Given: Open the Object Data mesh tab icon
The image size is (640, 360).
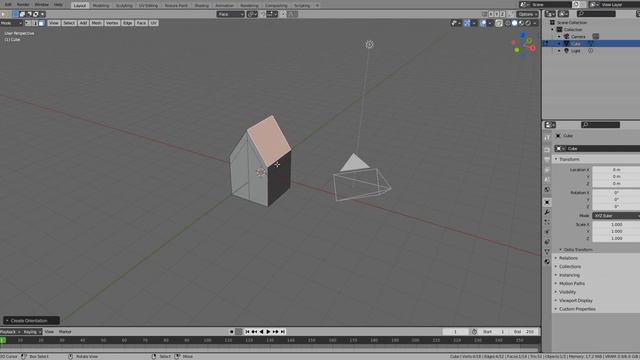Looking at the screenshot, I should [547, 251].
